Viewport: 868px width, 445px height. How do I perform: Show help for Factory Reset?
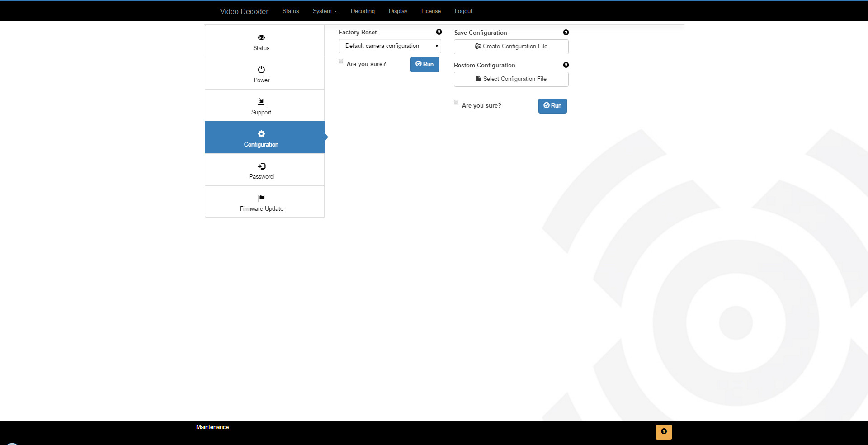(x=439, y=32)
